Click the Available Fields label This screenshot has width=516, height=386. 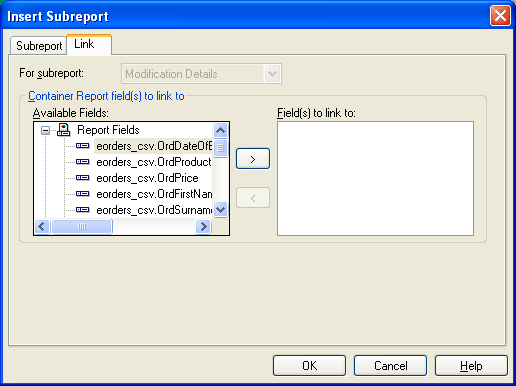coord(71,113)
